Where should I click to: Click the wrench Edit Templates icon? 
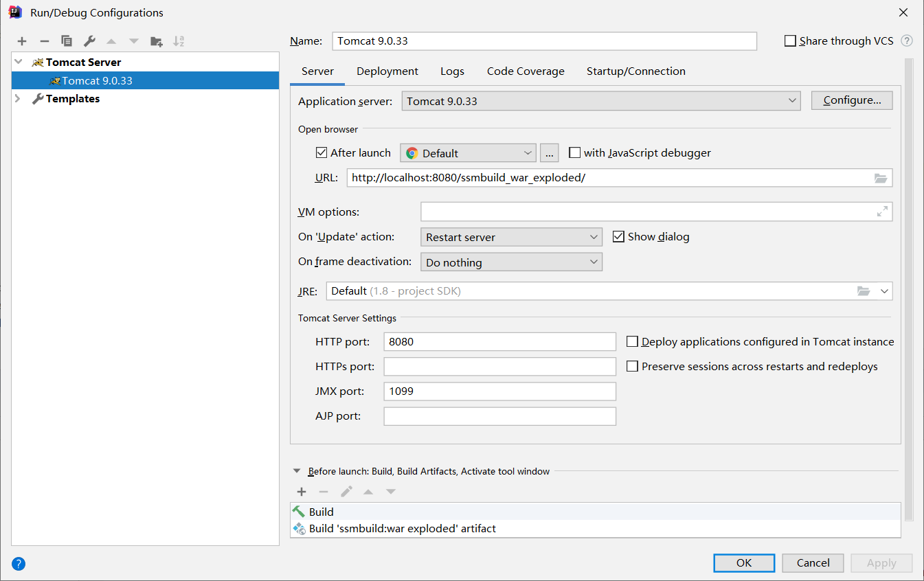89,41
